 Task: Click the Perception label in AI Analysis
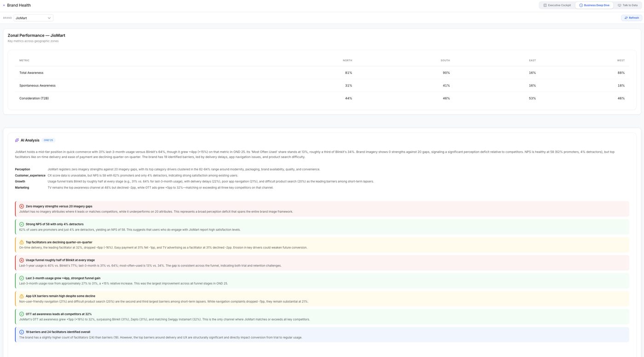point(22,170)
